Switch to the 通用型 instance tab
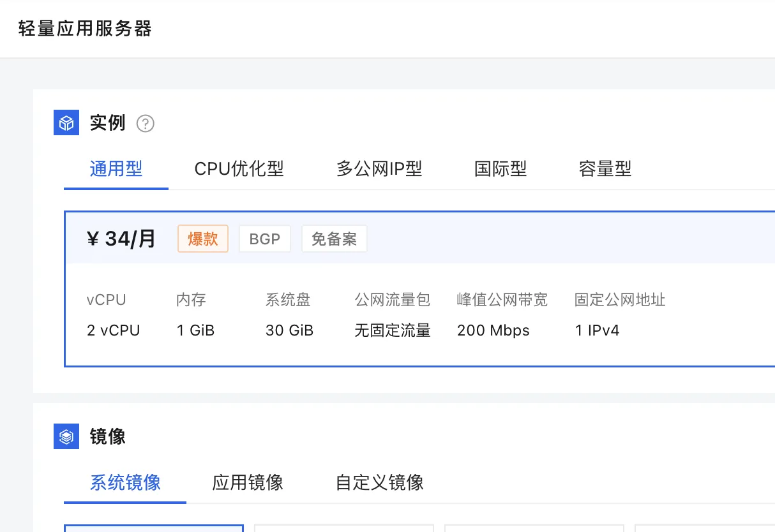 pyautogui.click(x=116, y=169)
